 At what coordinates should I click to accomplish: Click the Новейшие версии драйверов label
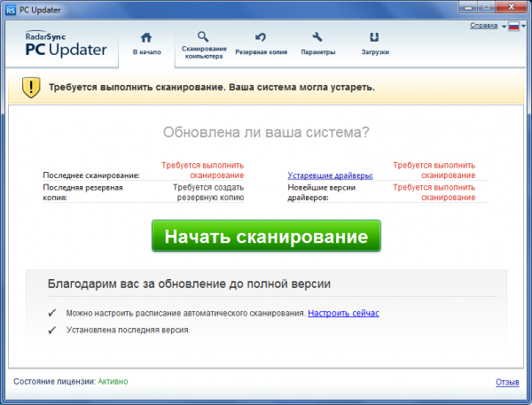(x=321, y=192)
